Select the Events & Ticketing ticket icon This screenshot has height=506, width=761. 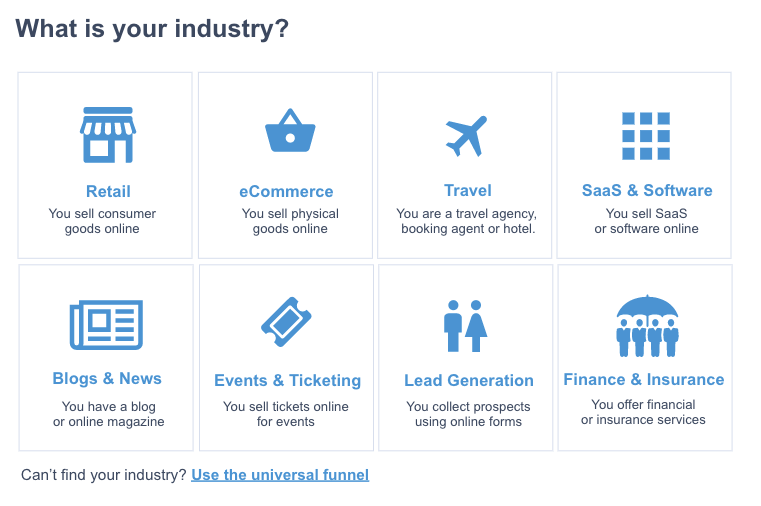coord(286,322)
